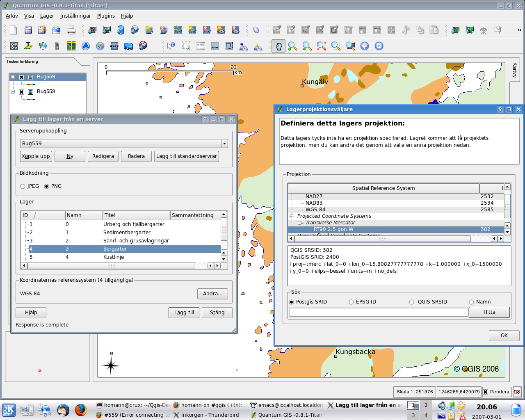Image resolution: width=525 pixels, height=420 pixels.
Task: Select the Zoom in magnifier tool
Action: [293, 46]
